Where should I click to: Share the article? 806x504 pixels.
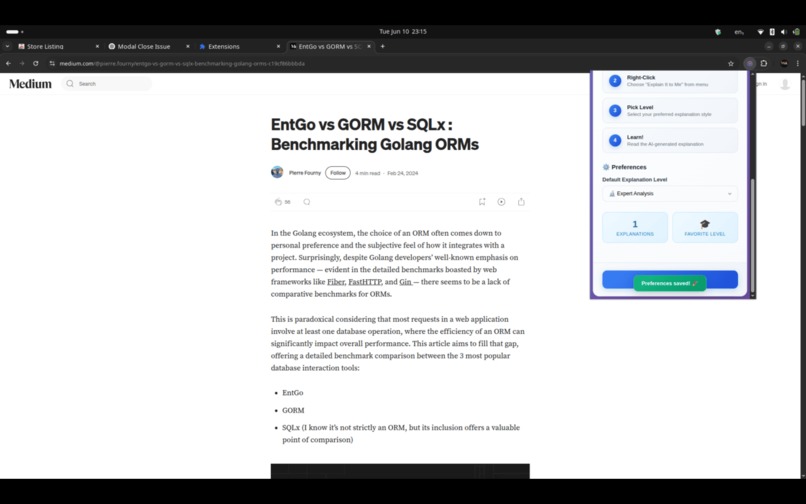[x=521, y=202]
